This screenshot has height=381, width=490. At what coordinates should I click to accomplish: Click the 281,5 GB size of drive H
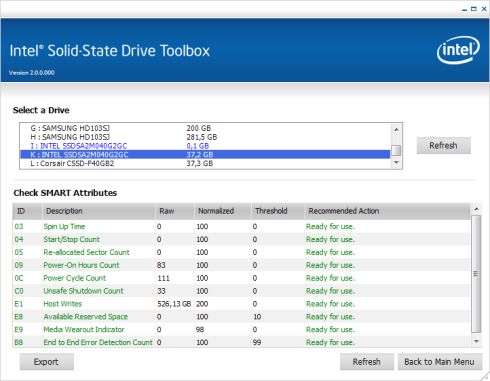202,137
